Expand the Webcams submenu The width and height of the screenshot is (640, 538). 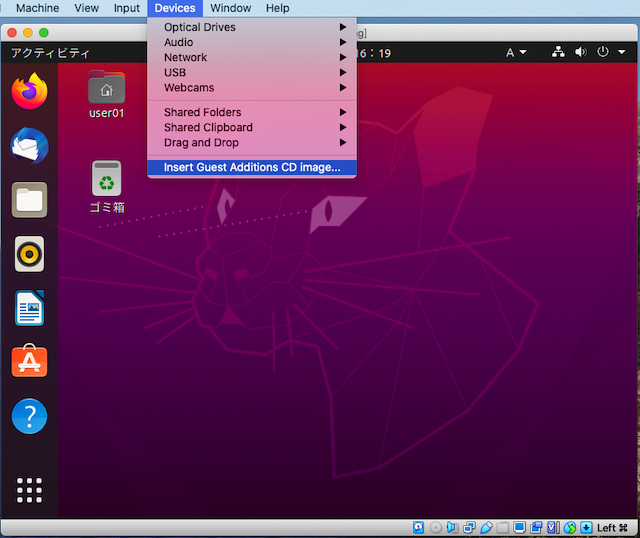tap(252, 87)
